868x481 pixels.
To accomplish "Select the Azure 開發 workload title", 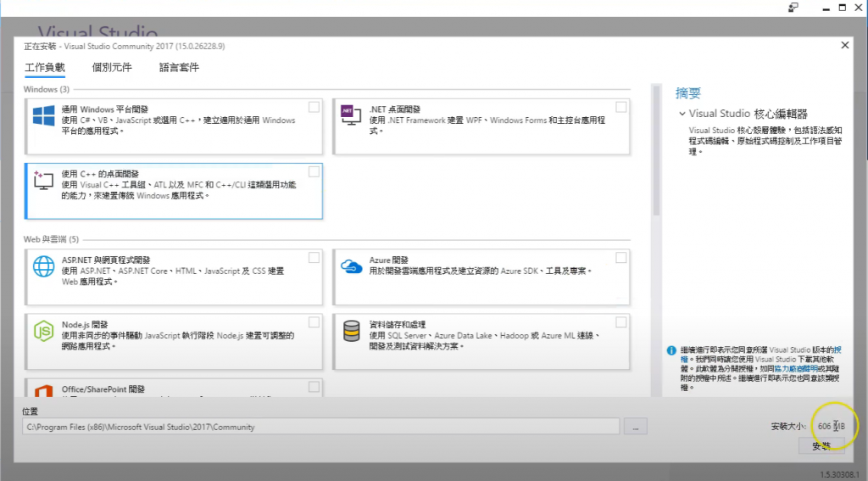I will point(388,260).
